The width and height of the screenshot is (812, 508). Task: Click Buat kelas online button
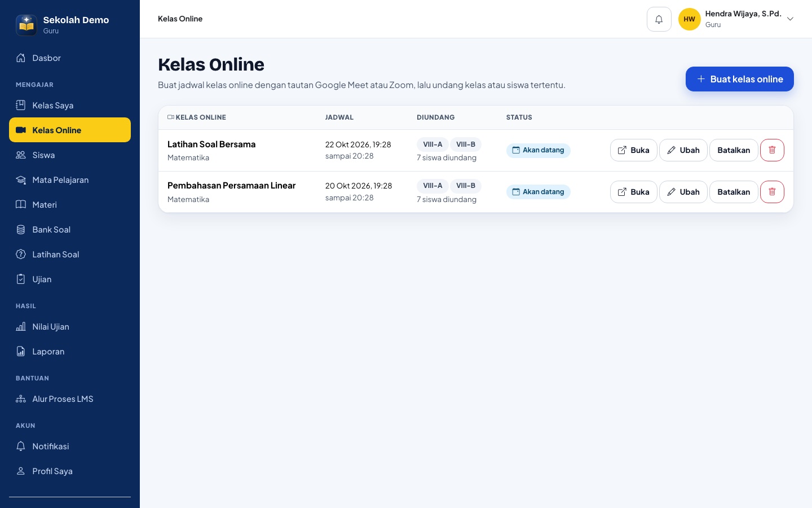[740, 79]
